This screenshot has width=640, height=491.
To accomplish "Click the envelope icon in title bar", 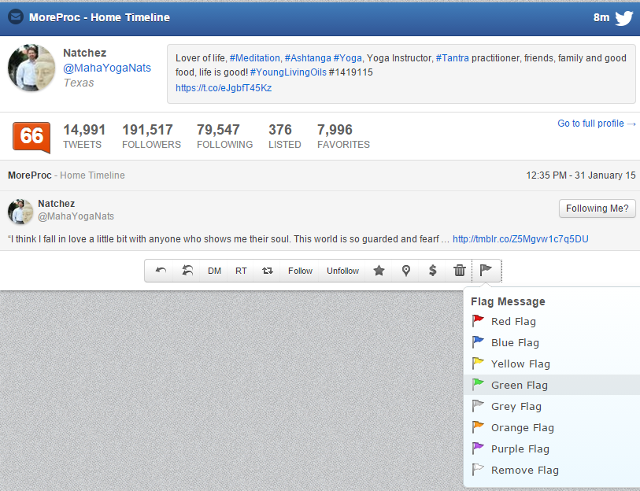I will 16,17.
